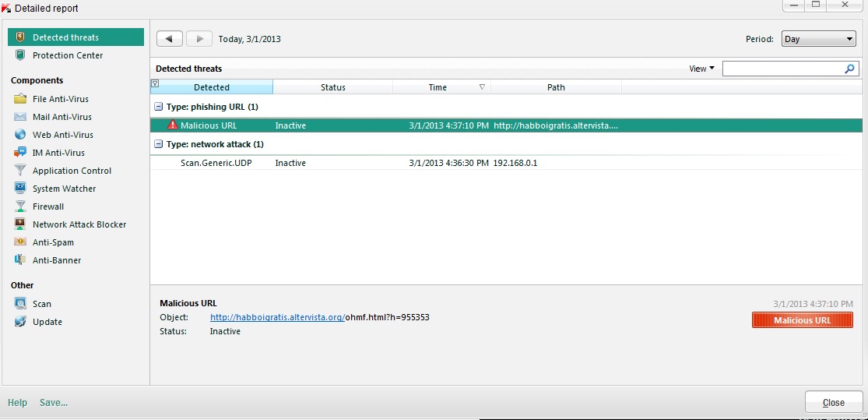Click the Kaspersky logo in title bar
This screenshot has height=420, width=868.
click(6, 8)
